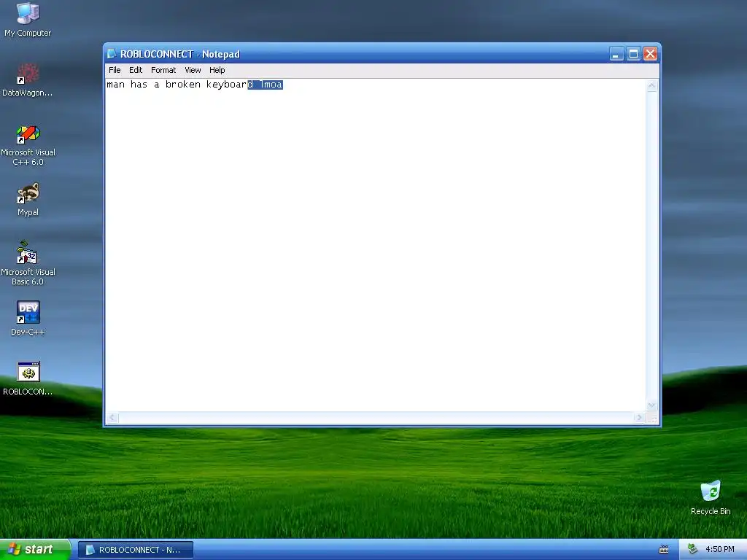Click the network tray icon by the clock
This screenshot has height=560, width=747.
693,550
